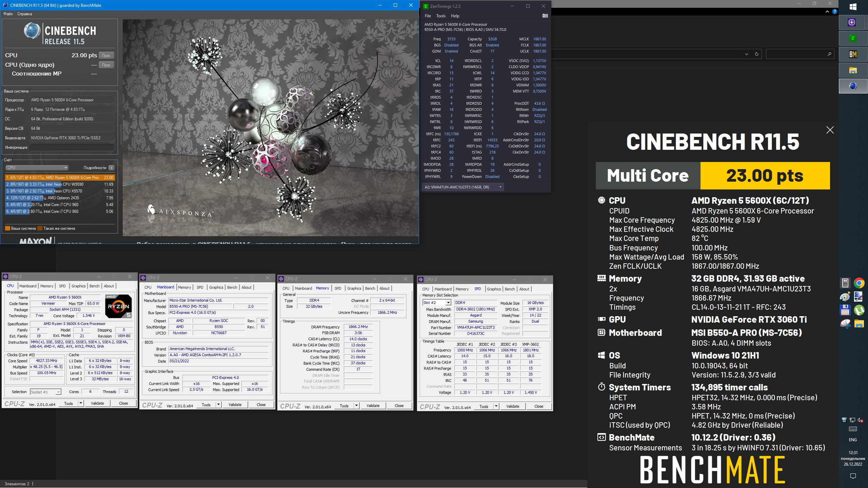Click Validate in the CPU-Z CPU window
The height and width of the screenshot is (488, 868).
(97, 403)
